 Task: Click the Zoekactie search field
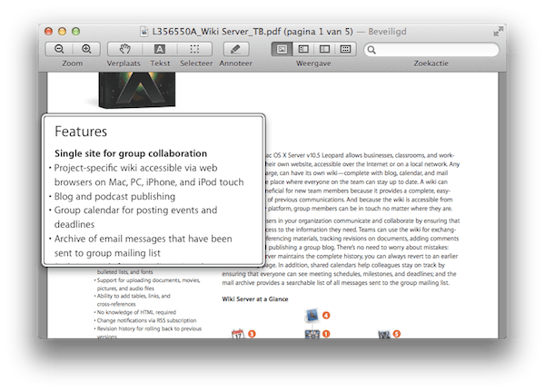431,50
